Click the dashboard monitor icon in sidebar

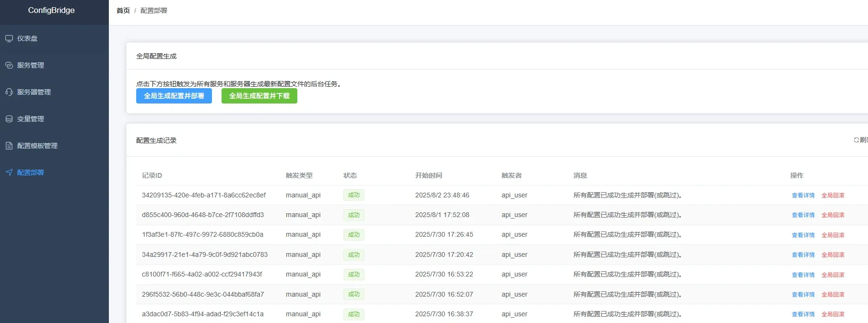(x=9, y=38)
